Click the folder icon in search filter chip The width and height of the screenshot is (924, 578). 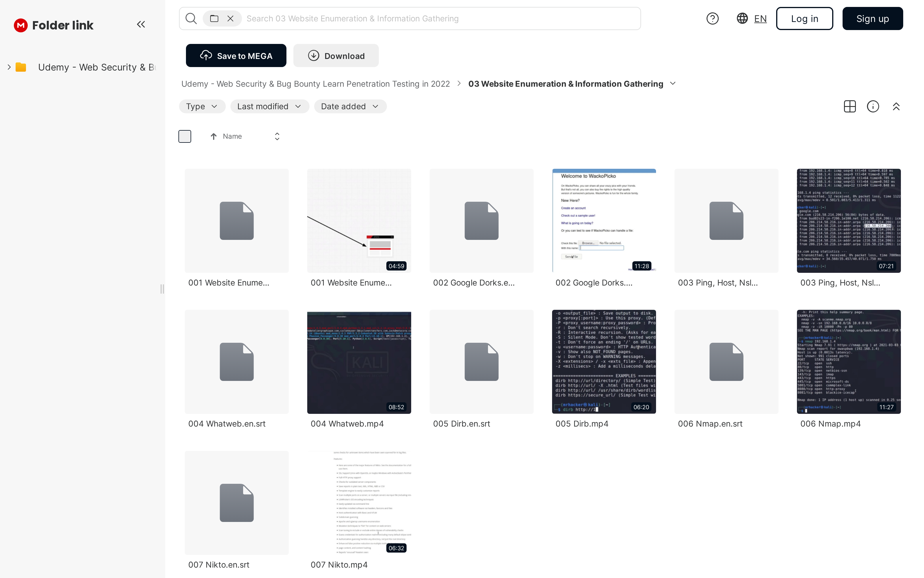[x=214, y=18]
